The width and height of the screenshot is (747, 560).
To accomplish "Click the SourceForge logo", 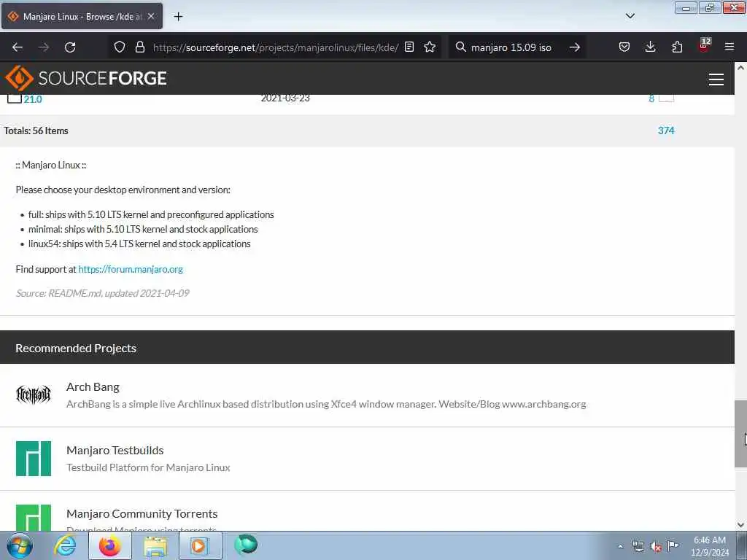I will coord(86,78).
